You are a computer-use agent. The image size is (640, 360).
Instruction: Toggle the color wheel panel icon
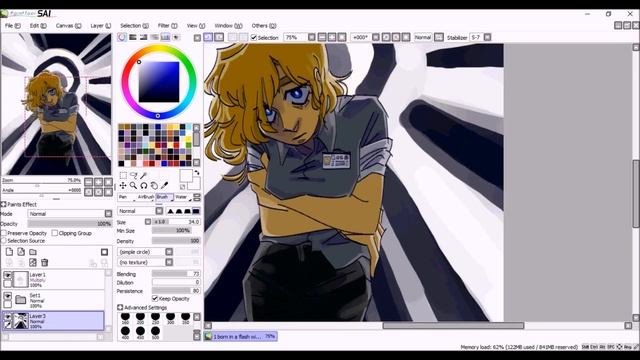click(x=122, y=37)
